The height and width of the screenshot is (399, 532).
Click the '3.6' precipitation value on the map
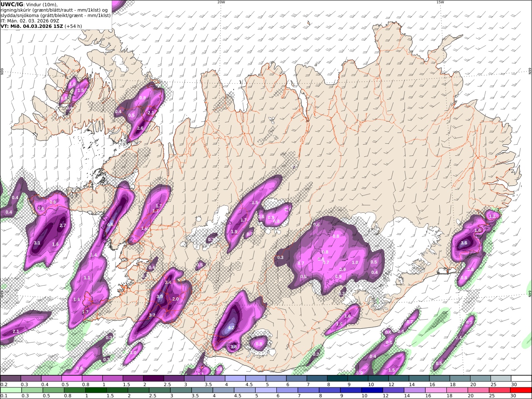pos(464,243)
